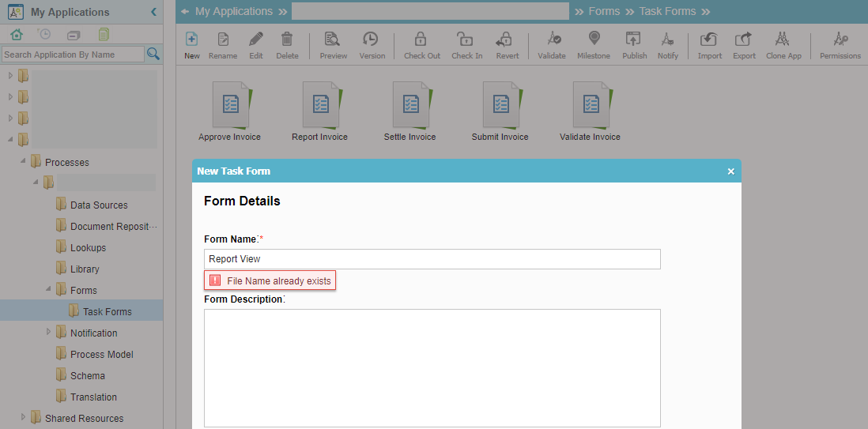Click the Import toolbar icon
This screenshot has height=429, width=868.
pyautogui.click(x=709, y=40)
